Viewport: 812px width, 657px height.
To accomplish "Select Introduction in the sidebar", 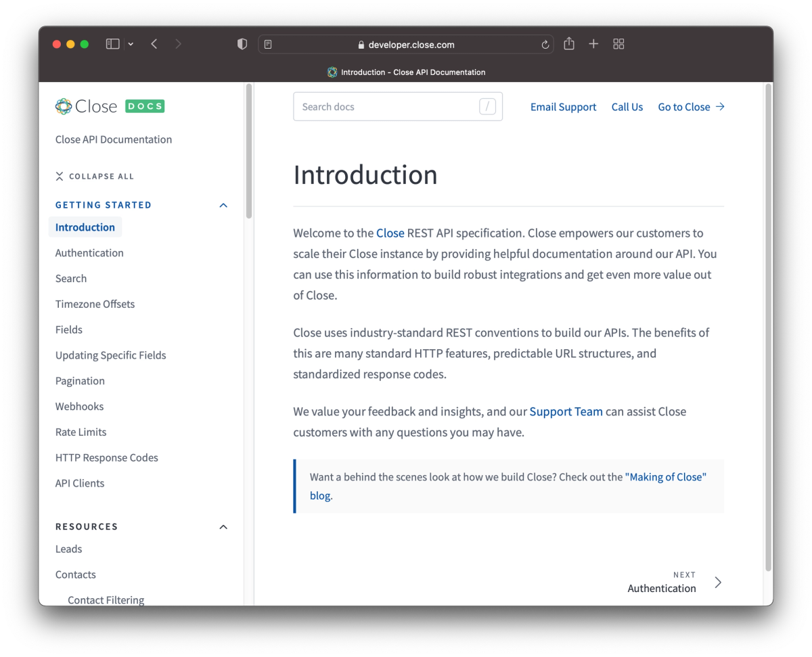I will click(x=85, y=227).
